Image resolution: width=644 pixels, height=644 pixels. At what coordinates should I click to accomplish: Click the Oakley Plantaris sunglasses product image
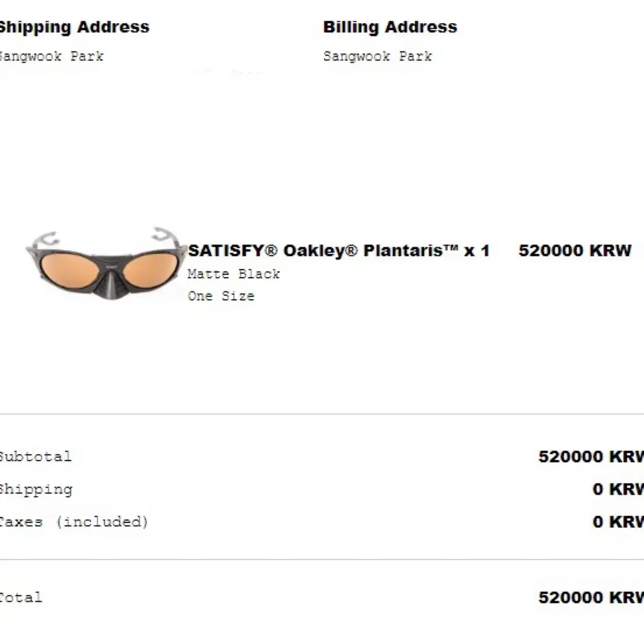[x=106, y=263]
